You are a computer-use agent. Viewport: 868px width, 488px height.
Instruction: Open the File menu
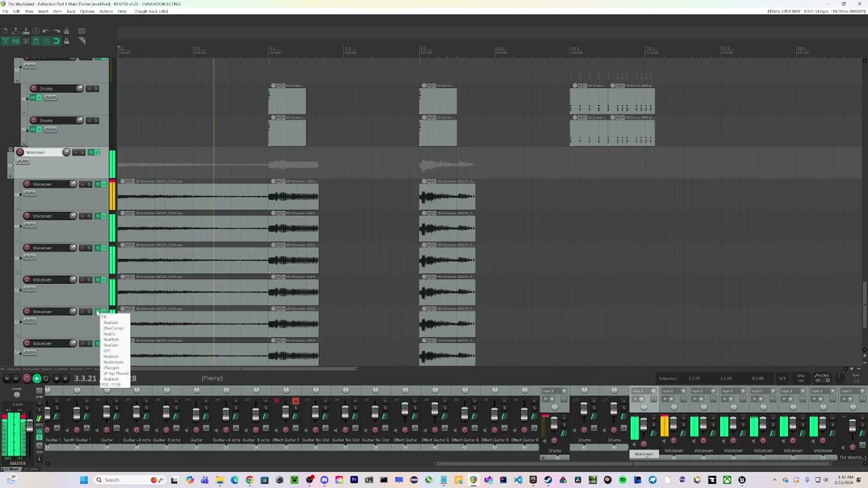(5, 12)
